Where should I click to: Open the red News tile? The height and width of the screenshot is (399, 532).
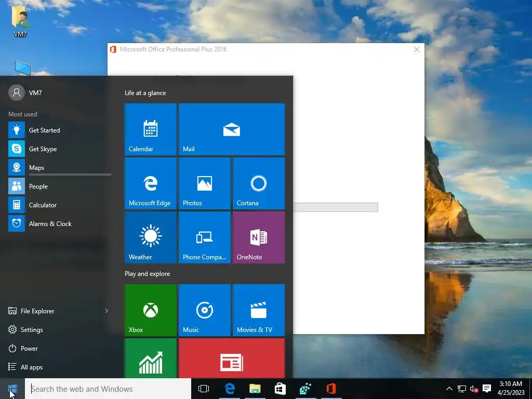231,358
